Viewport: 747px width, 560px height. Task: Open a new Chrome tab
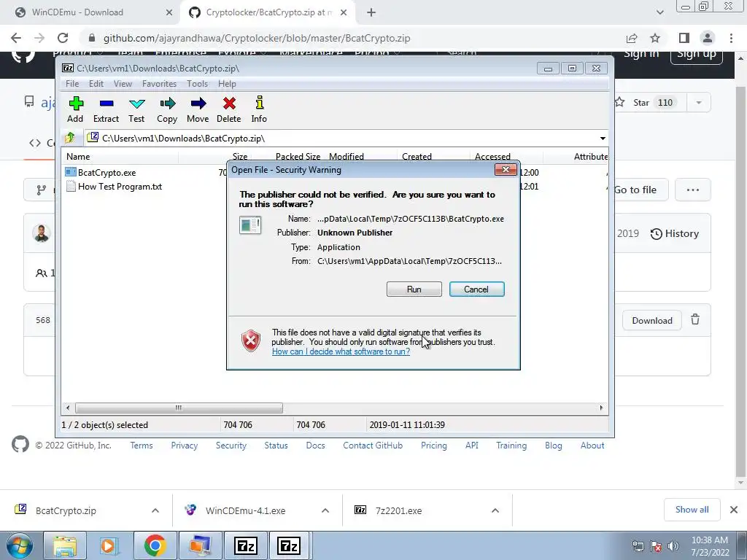(371, 12)
